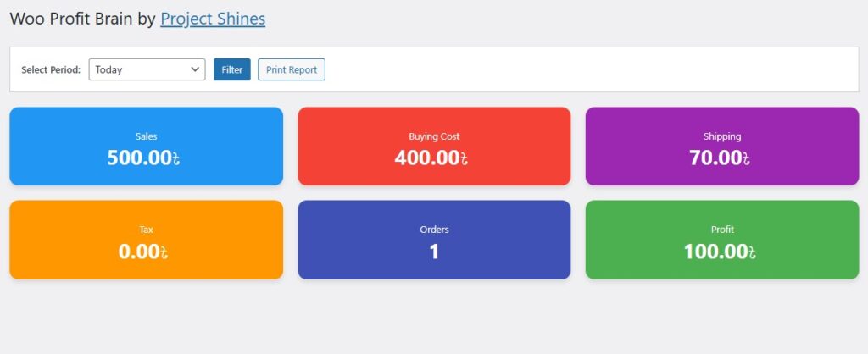Click the dark blue Orders card

click(x=434, y=240)
